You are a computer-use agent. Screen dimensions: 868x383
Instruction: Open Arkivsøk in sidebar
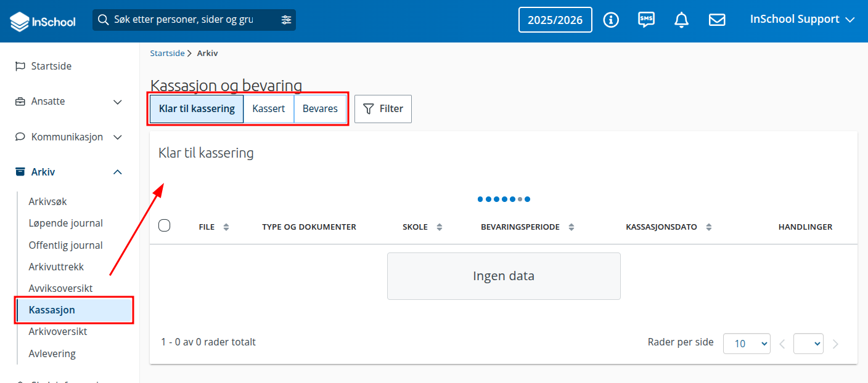[47, 201]
